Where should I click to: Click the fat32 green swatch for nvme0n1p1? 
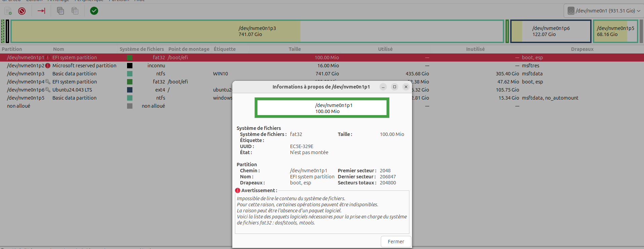[130, 58]
